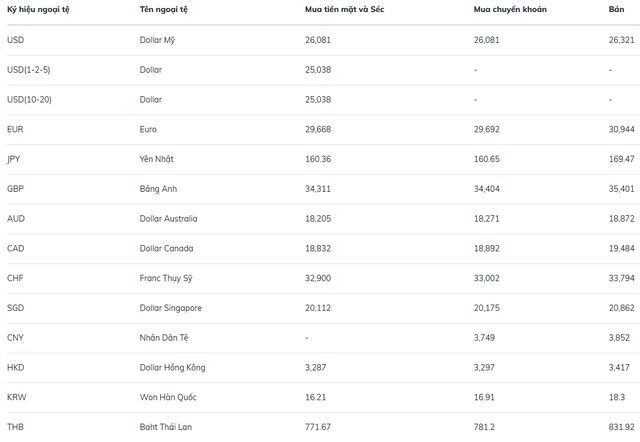The width and height of the screenshot is (640, 442).
Task: Select the GBP cash rate 34,311
Action: point(319,188)
